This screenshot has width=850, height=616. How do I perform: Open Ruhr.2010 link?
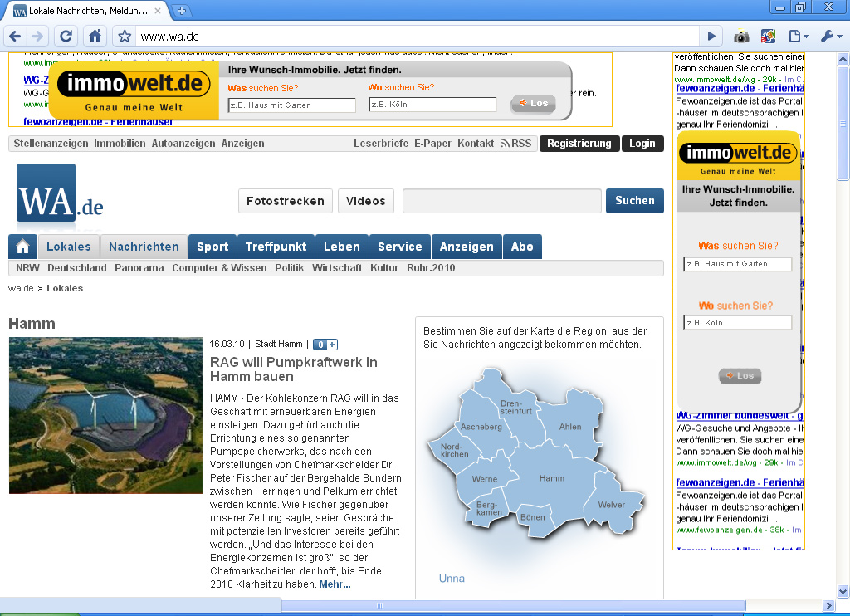431,268
